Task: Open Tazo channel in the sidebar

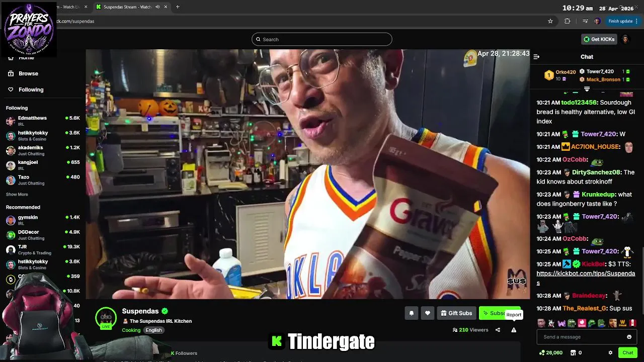Action: click(43, 180)
